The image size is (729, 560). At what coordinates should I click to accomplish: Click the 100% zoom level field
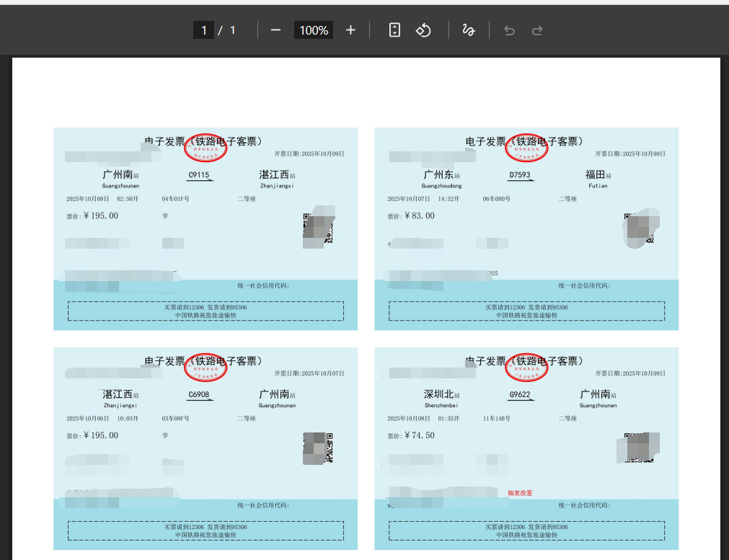[314, 30]
